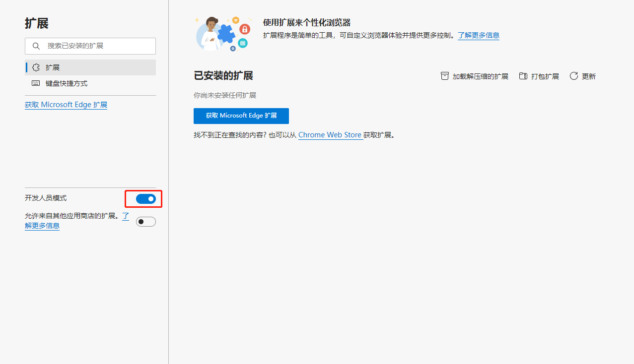This screenshot has width=634, height=364.
Task: Click the magnifier icon in the search box
Action: click(36, 46)
